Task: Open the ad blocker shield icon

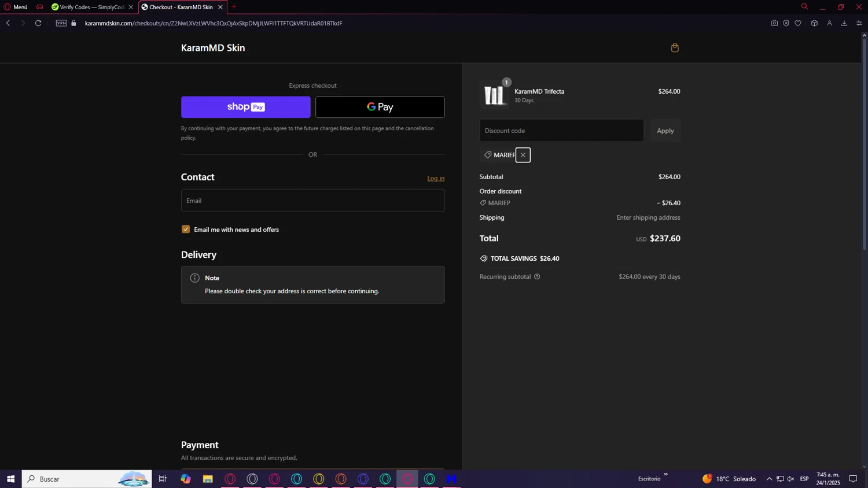Action: (786, 23)
